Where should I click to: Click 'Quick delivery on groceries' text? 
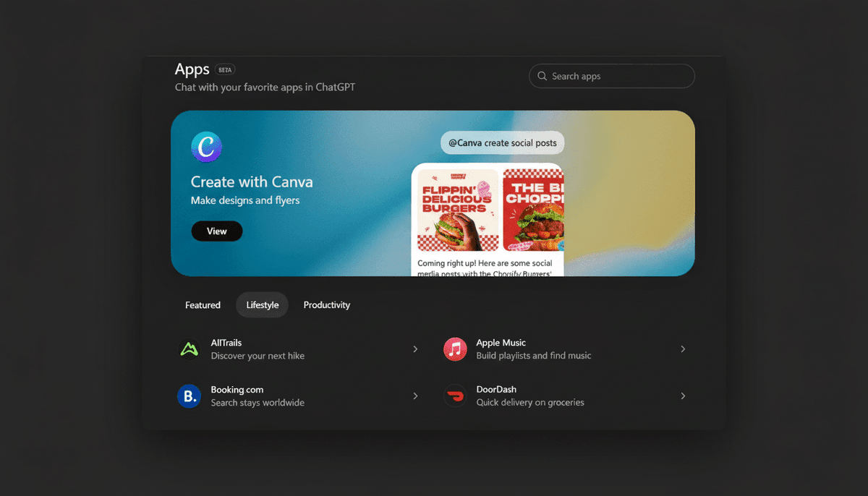coord(530,403)
